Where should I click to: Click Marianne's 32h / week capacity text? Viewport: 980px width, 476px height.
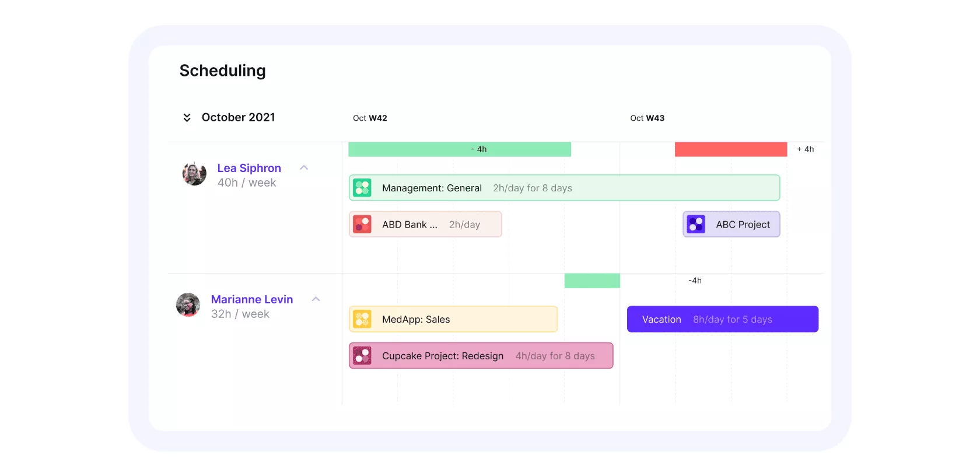point(240,314)
